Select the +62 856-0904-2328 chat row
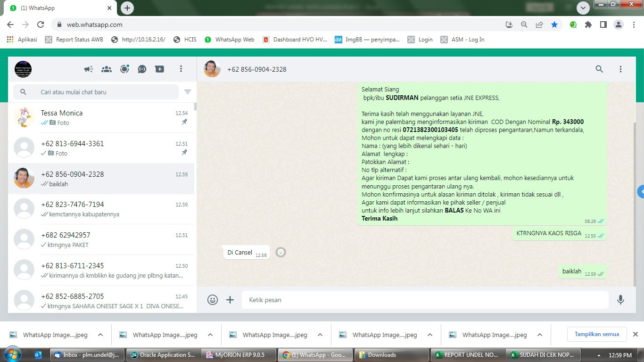Screen dimensions: 644x362 (101, 179)
